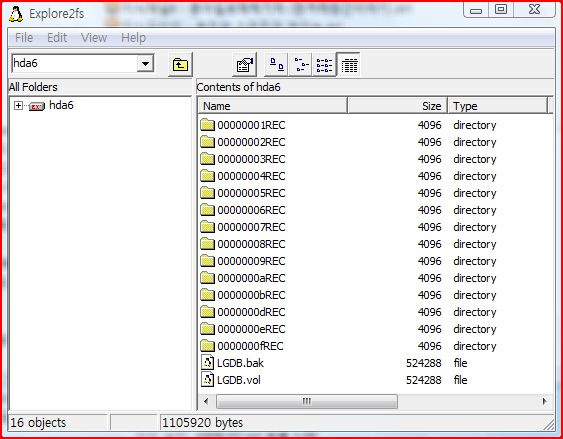Open the Edit menu
This screenshot has width=563, height=439.
pyautogui.click(x=57, y=38)
